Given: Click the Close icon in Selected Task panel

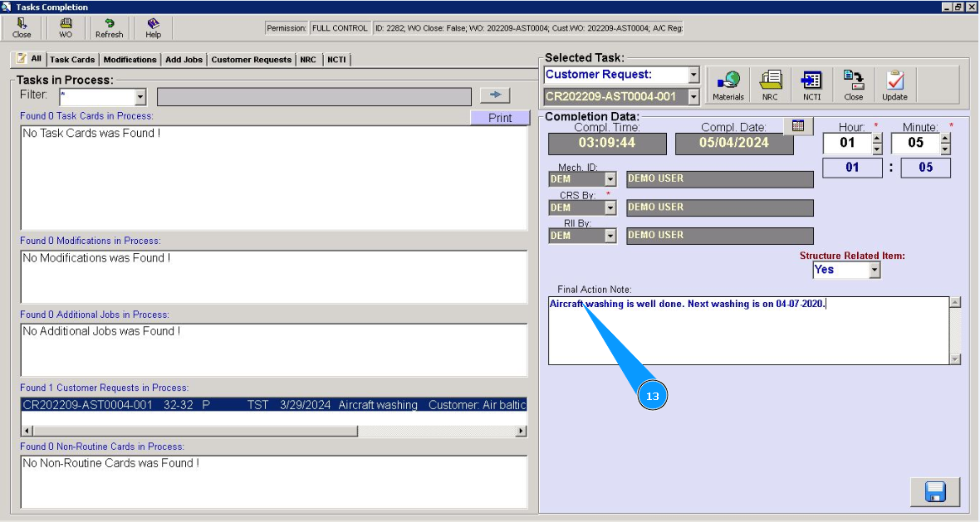Looking at the screenshot, I should click(x=853, y=85).
